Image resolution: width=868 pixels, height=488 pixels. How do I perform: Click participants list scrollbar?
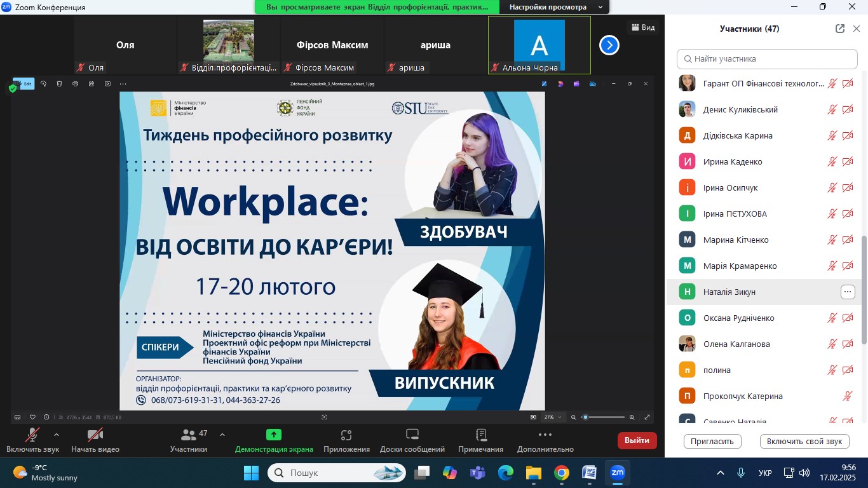(x=864, y=290)
